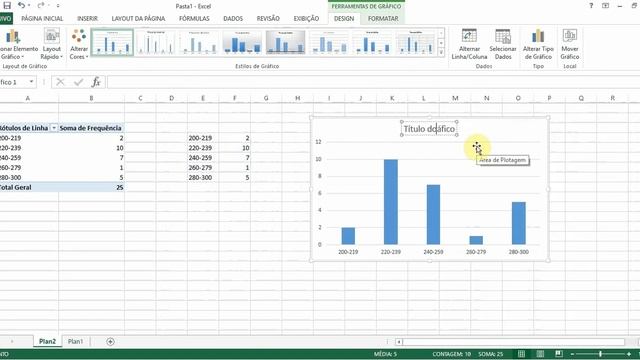Select the seventh chart style thumbnail
This screenshot has width=640, height=360.
click(372, 42)
